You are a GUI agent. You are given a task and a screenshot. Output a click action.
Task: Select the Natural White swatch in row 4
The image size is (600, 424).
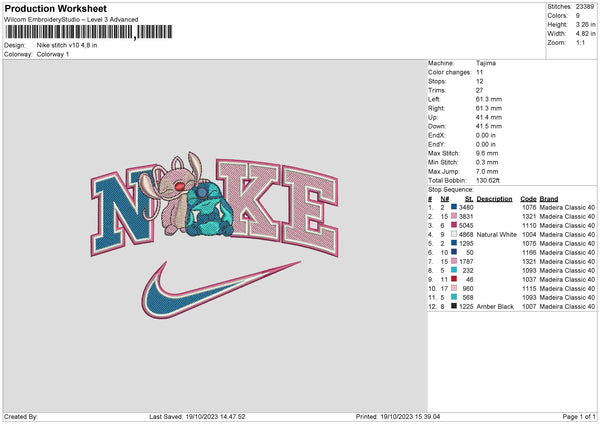pos(454,234)
